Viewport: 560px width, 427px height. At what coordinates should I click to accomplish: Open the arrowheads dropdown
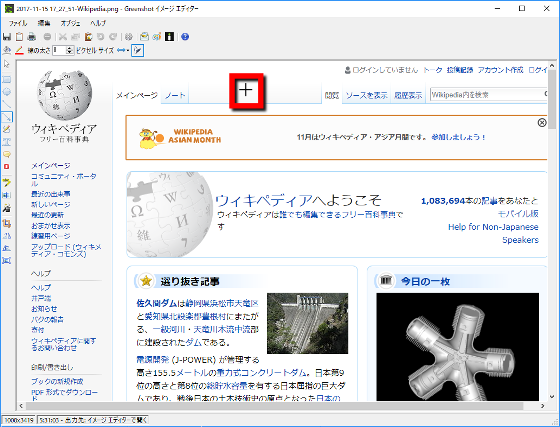pyautogui.click(x=123, y=50)
